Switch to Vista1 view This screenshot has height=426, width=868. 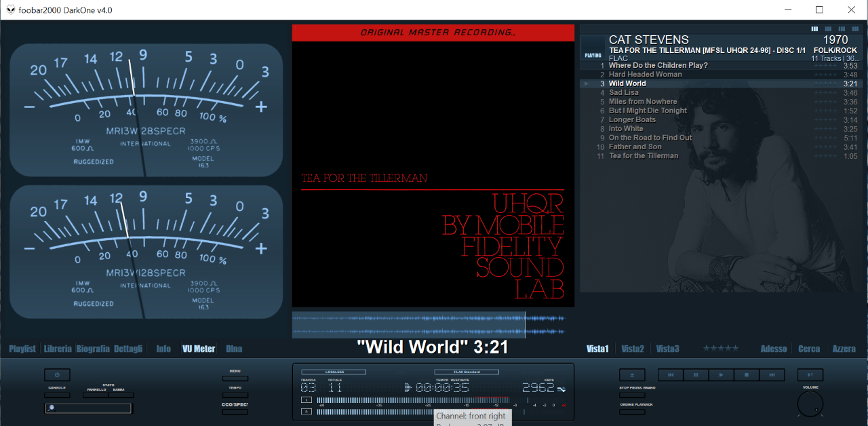(x=597, y=349)
